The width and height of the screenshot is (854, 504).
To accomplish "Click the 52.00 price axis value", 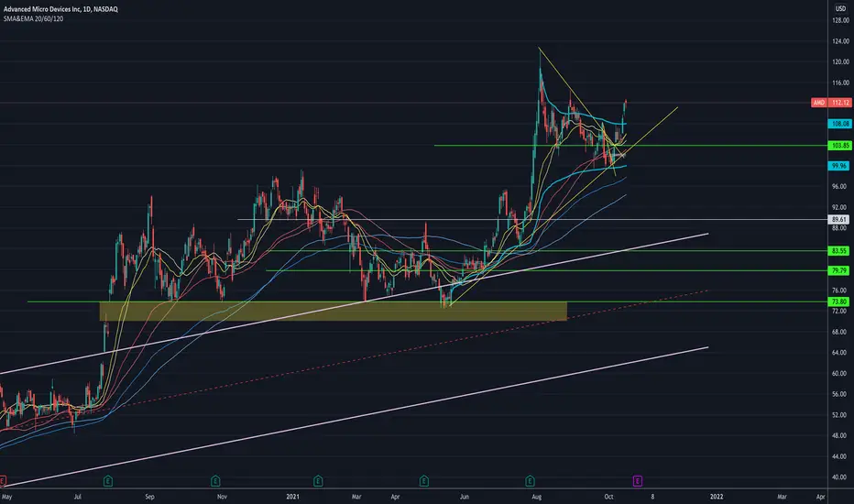I will click(840, 414).
